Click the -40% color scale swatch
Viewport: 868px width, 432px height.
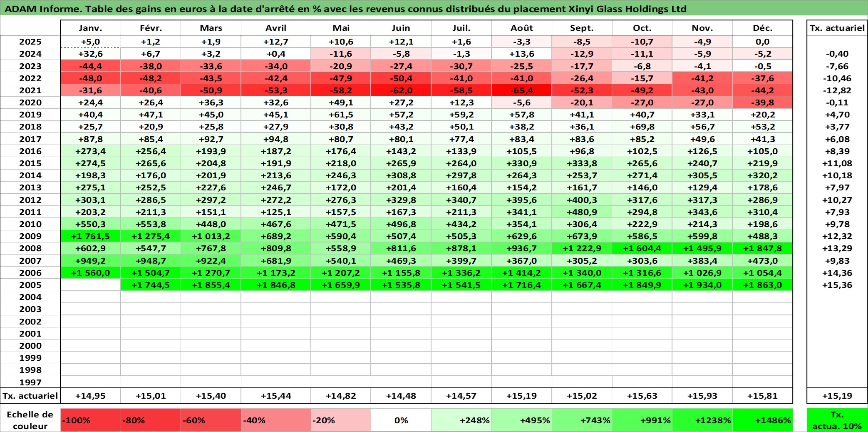pos(276,420)
